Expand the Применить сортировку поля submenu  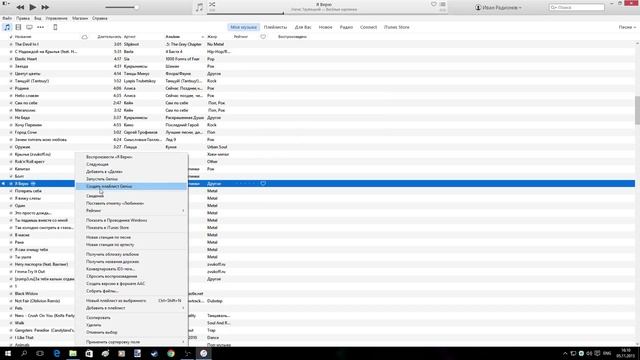pyautogui.click(x=131, y=342)
